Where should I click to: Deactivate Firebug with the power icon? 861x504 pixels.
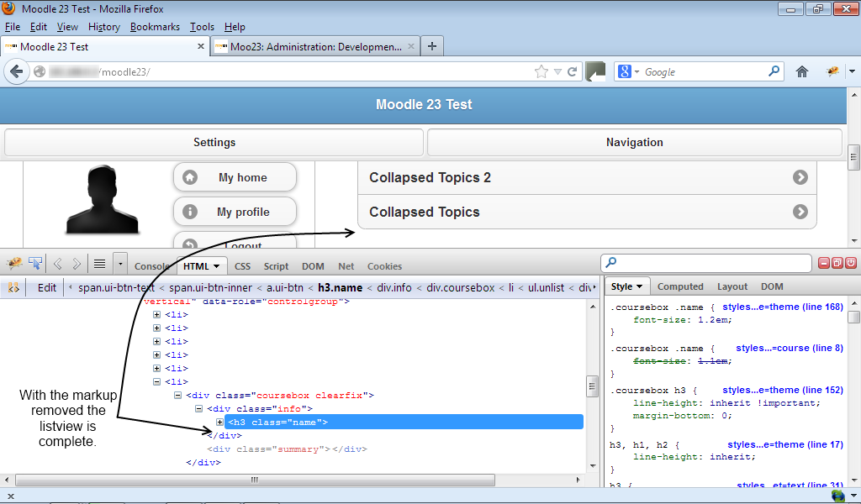tap(850, 263)
